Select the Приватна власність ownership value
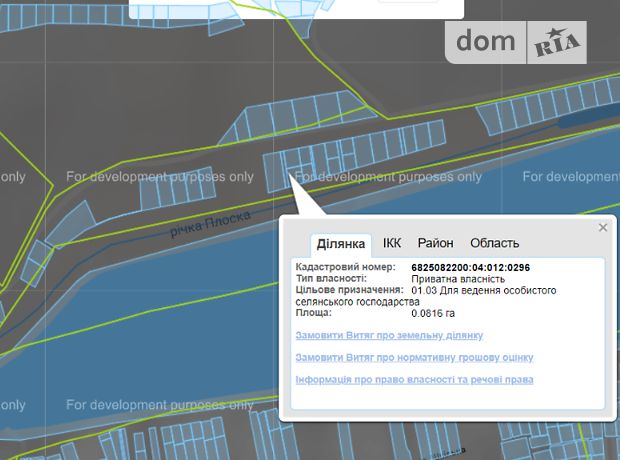Viewport: 620px width, 460px height. (x=458, y=279)
